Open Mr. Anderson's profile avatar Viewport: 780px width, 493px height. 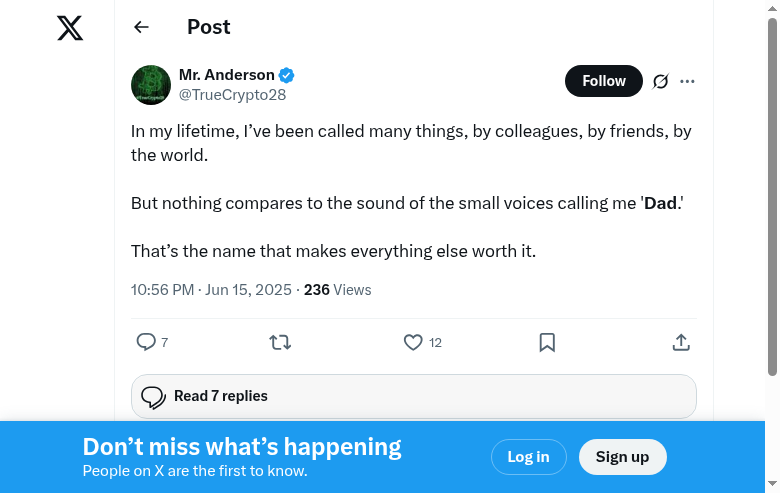pos(151,85)
